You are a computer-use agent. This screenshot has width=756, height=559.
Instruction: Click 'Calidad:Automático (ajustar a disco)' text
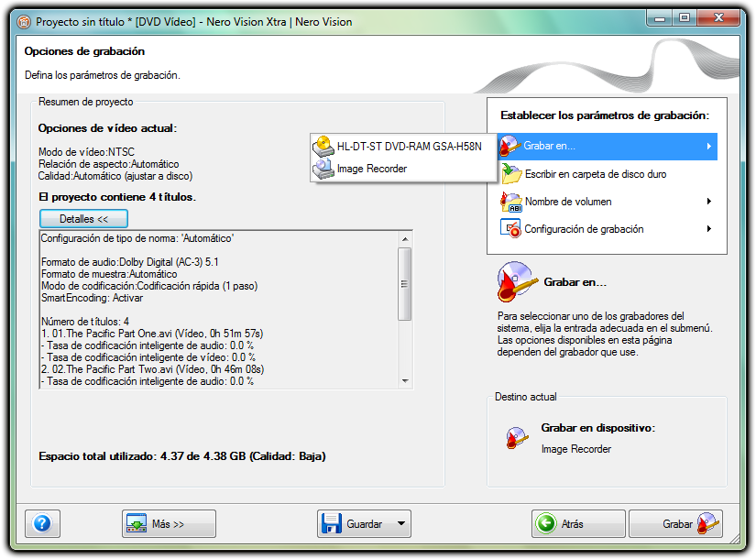pos(115,176)
